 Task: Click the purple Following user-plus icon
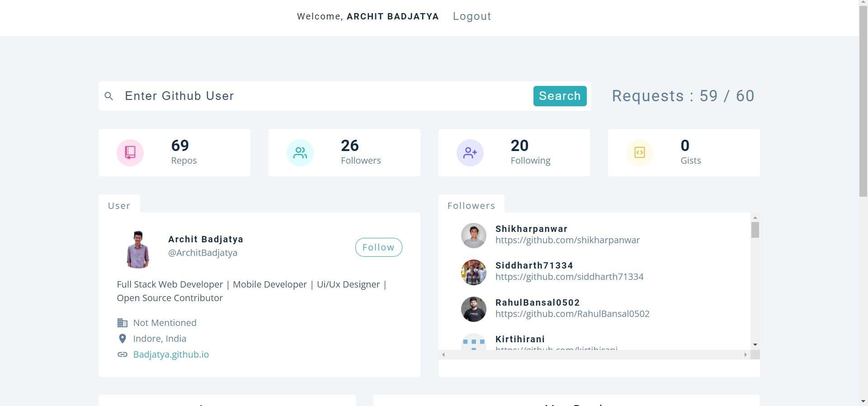pyautogui.click(x=470, y=153)
